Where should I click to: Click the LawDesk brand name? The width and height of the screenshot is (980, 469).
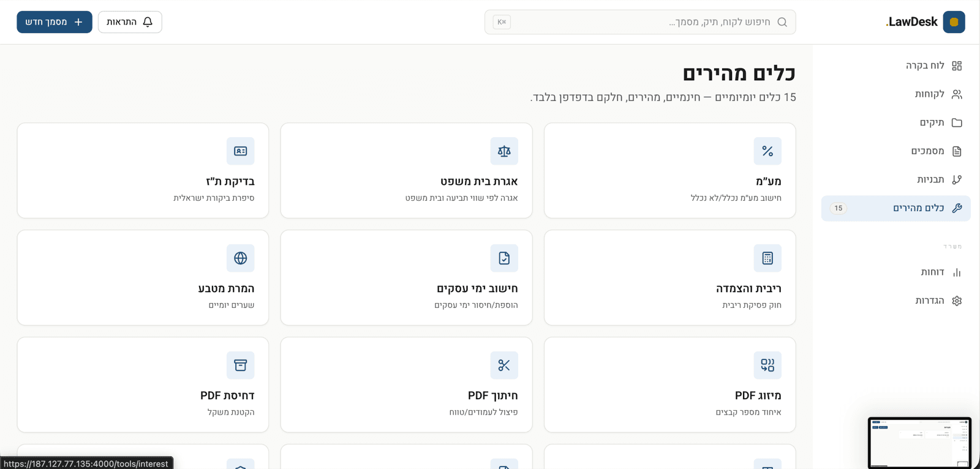point(911,22)
